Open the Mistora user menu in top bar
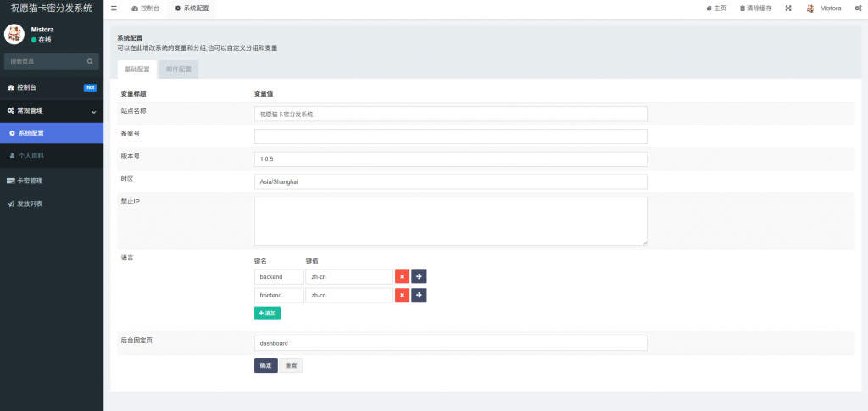The height and width of the screenshot is (411, 868). (x=824, y=8)
